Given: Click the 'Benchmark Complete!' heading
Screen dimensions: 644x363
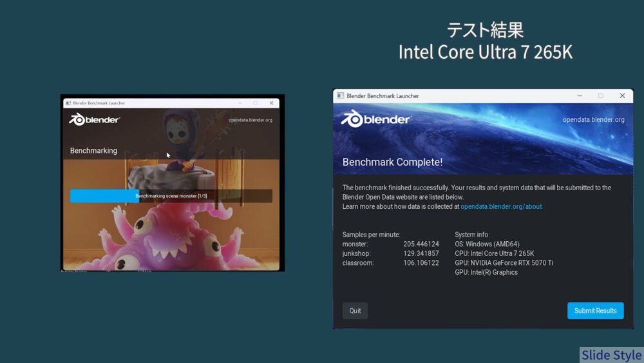Looking at the screenshot, I should tap(392, 162).
